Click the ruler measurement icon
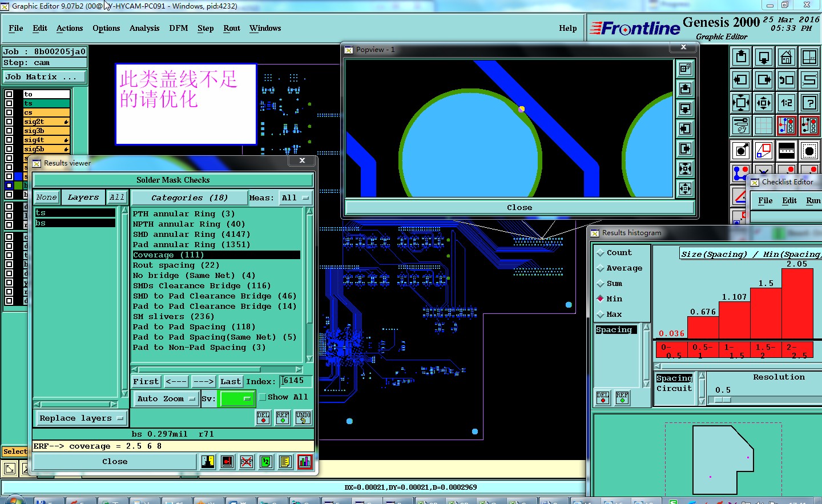 tap(787, 151)
